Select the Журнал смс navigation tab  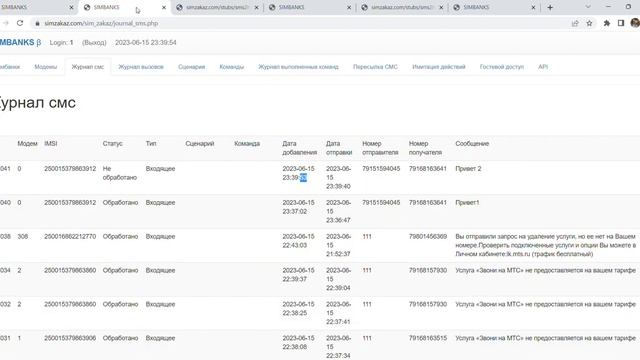(88, 67)
